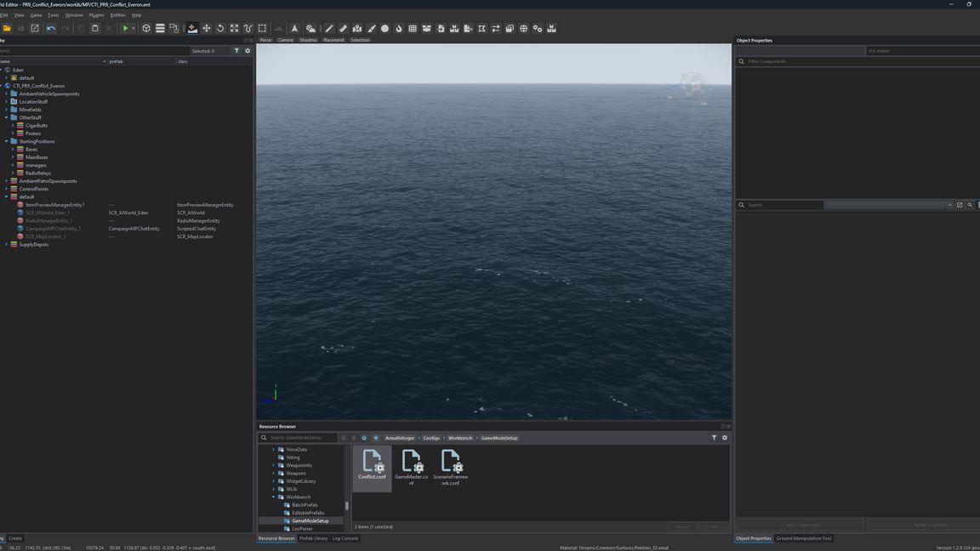
Task: Click the Undo arrow icon
Action: [51, 28]
